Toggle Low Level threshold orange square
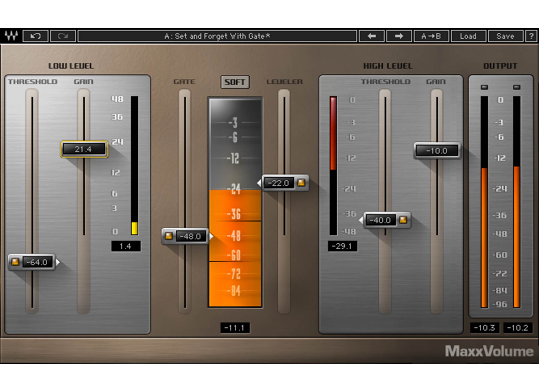Viewport: 539px width, 392px height. pyautogui.click(x=15, y=262)
